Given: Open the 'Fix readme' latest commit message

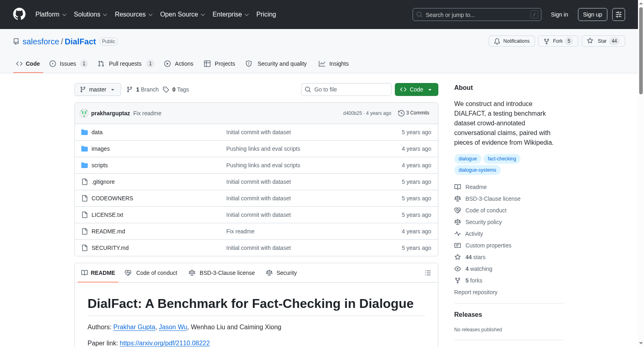Looking at the screenshot, I should [147, 113].
